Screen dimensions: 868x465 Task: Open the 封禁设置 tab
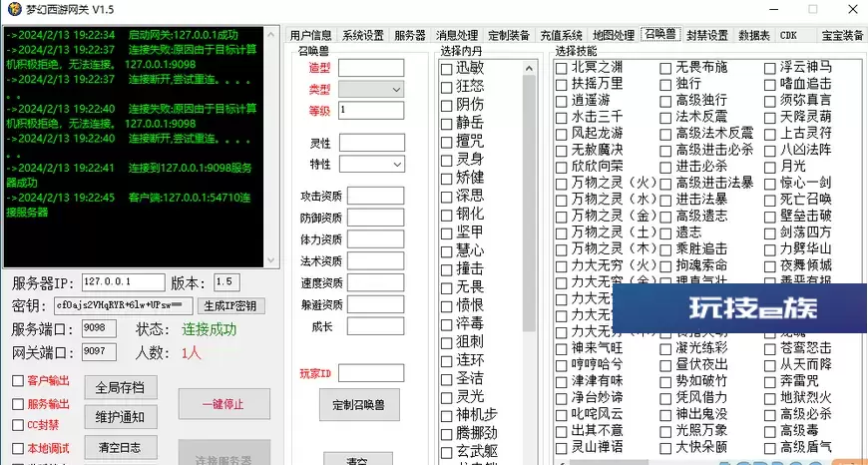pyautogui.click(x=707, y=36)
